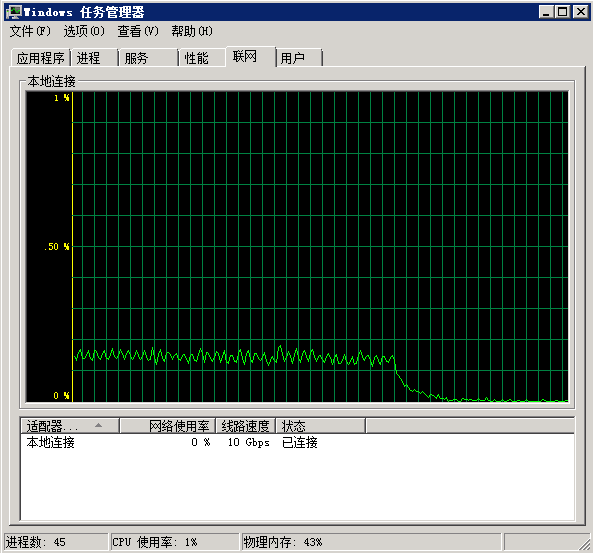Viewport: 593px width, 553px height.
Task: Click the Task Manager title bar icon
Action: pyautogui.click(x=14, y=12)
